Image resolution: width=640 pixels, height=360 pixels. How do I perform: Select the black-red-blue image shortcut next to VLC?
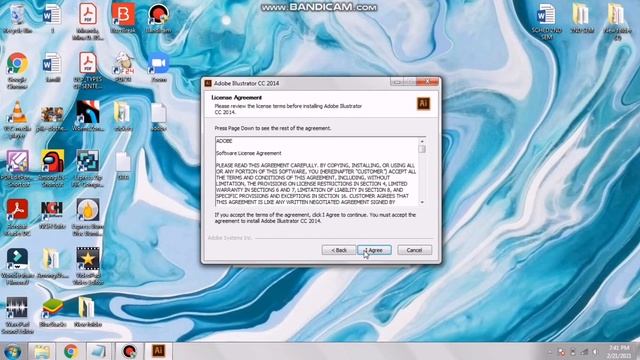[x=88, y=116]
